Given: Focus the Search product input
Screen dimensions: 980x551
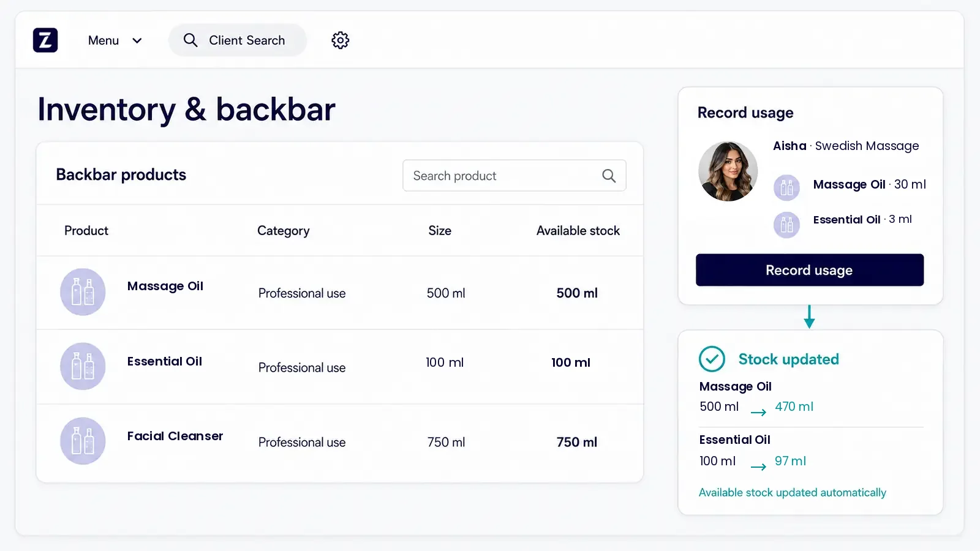Looking at the screenshot, I should pos(514,176).
